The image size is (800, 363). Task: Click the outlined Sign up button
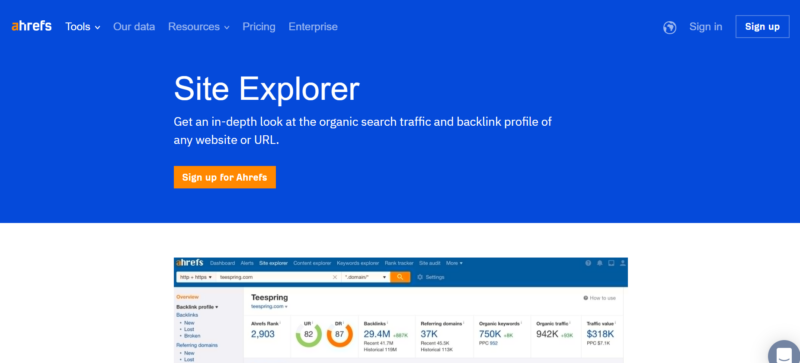coord(762,27)
